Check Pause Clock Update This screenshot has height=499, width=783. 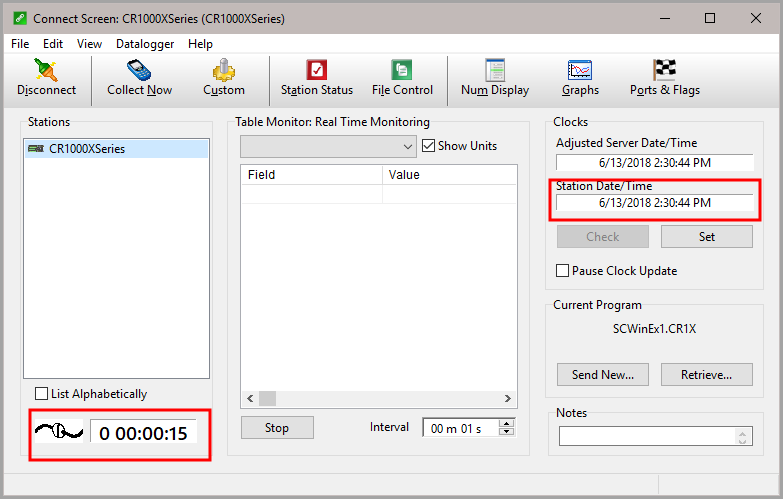(x=562, y=271)
